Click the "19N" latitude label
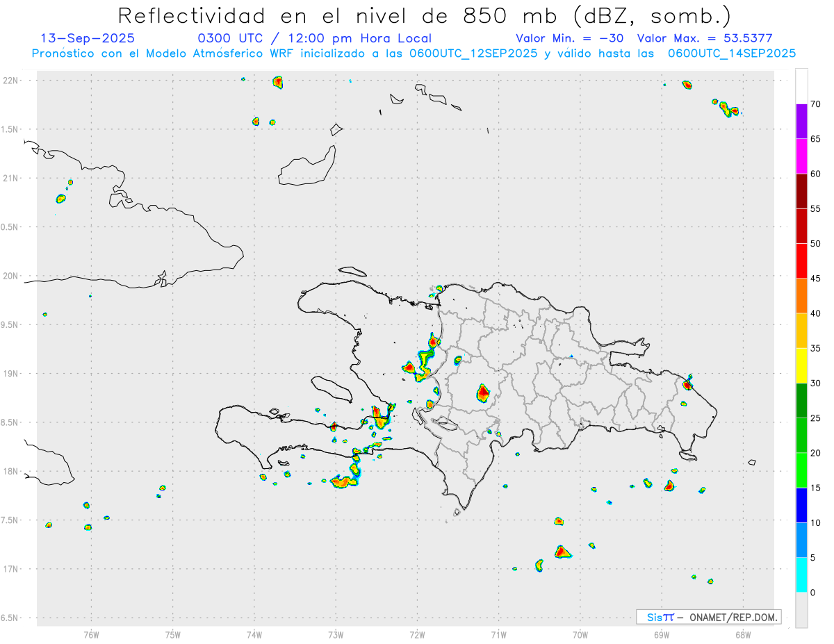 click(x=12, y=374)
